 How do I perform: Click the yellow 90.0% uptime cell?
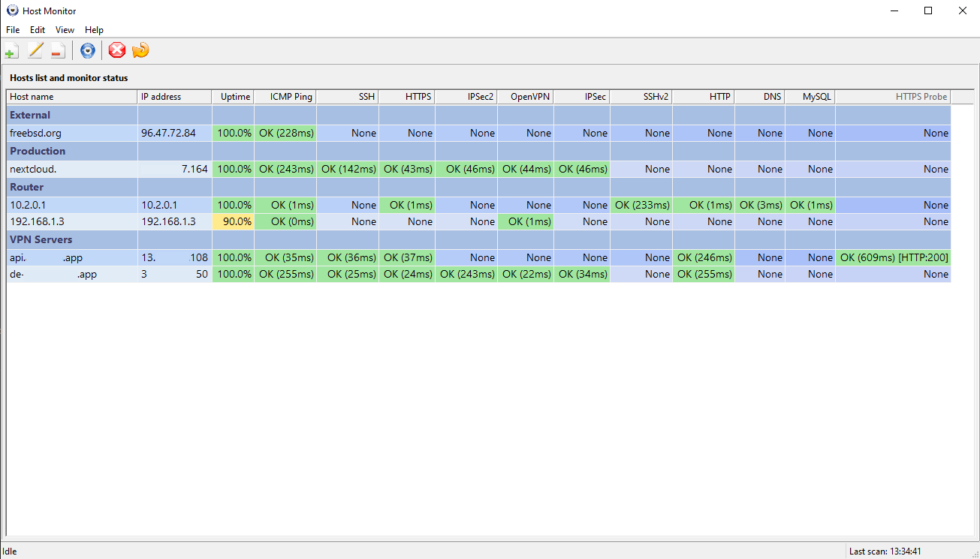click(234, 221)
